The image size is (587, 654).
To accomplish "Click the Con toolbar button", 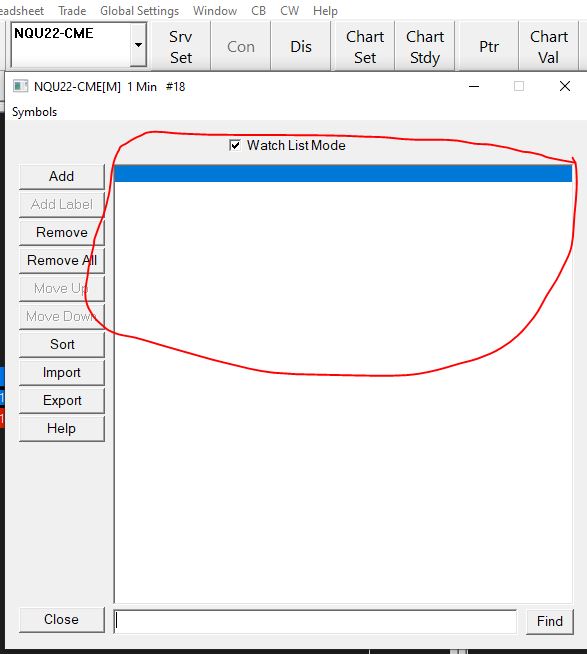I will (241, 47).
